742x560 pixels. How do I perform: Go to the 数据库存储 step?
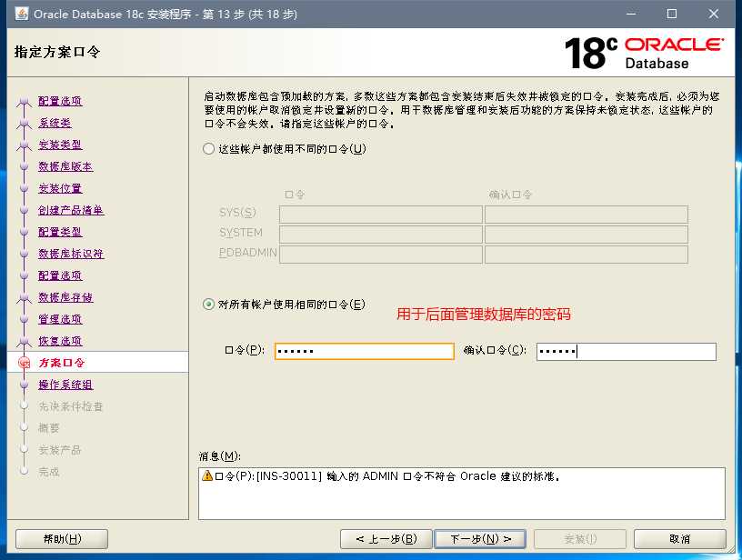[x=65, y=297]
